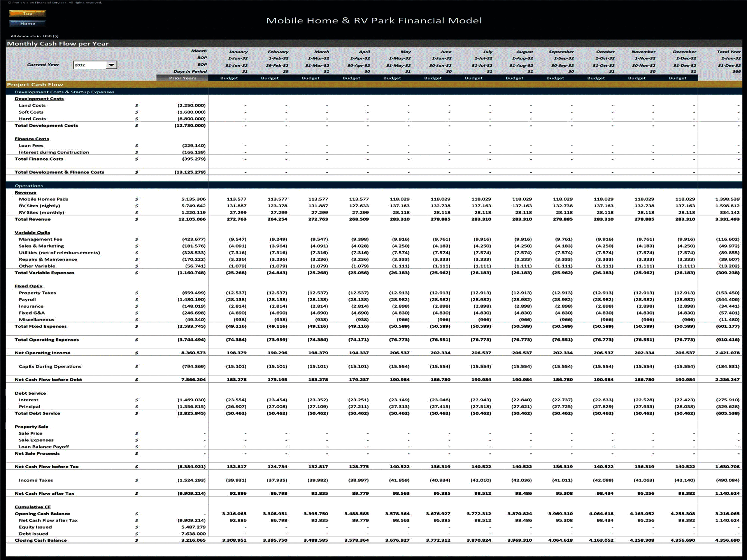The width and height of the screenshot is (747, 560).
Task: Select the Development Costs & Startup Expenses heading
Action: tap(65, 92)
